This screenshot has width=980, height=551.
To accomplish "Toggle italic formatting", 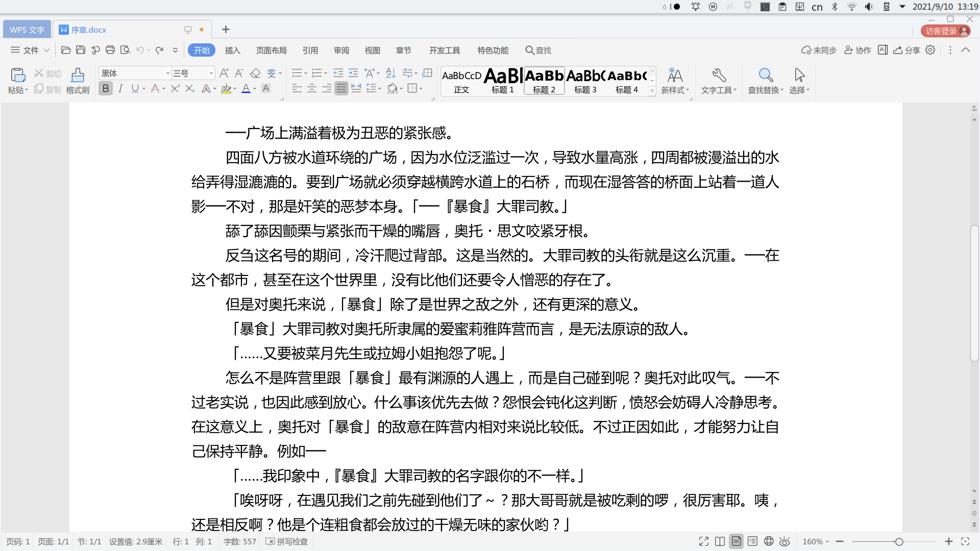I will 120,89.
